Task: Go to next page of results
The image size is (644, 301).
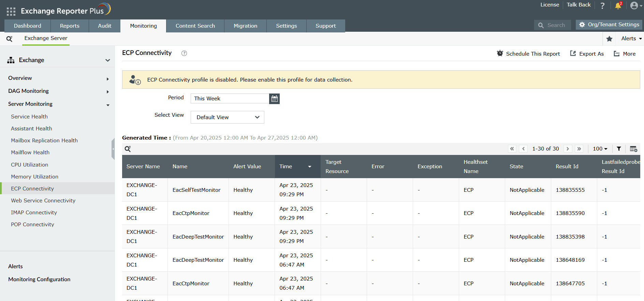Action: [568, 149]
